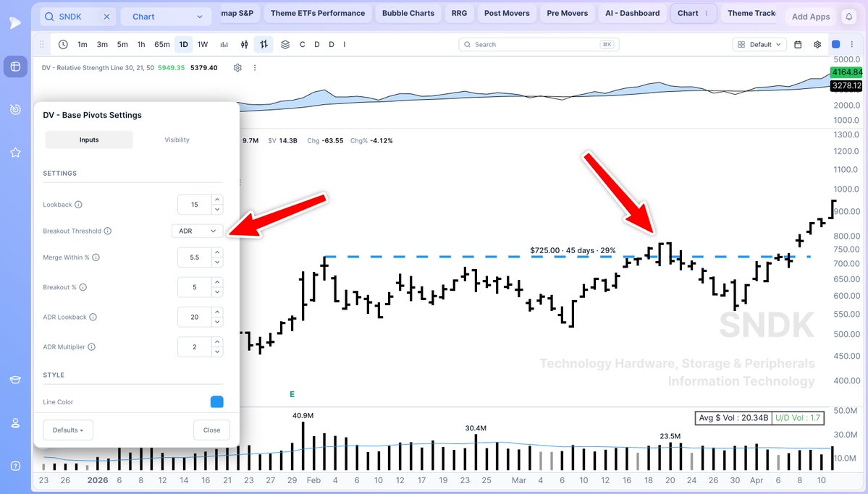This screenshot has height=494, width=868.
Task: Select the 3m timeframe
Action: tap(102, 44)
